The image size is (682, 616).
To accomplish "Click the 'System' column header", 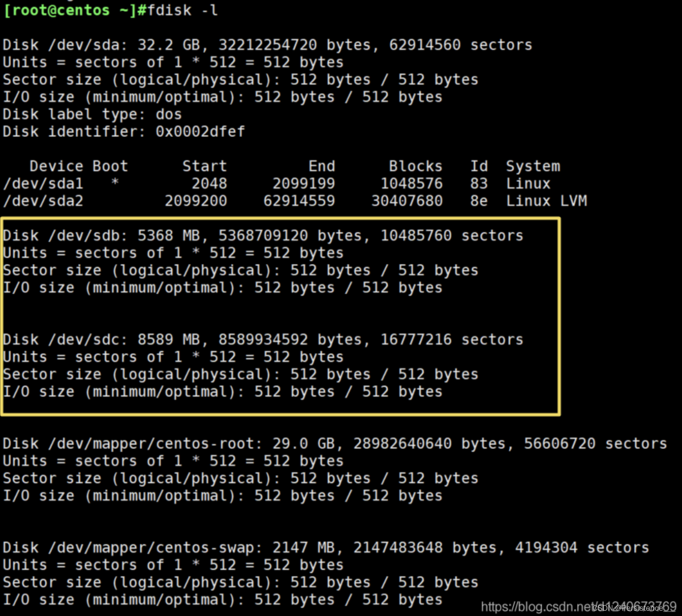I will coord(533,166).
